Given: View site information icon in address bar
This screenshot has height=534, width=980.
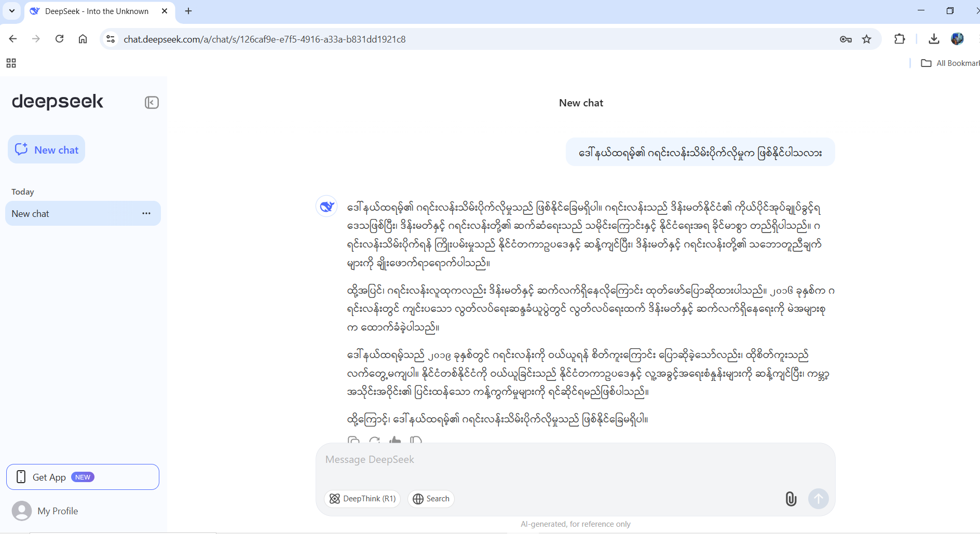Looking at the screenshot, I should click(111, 39).
